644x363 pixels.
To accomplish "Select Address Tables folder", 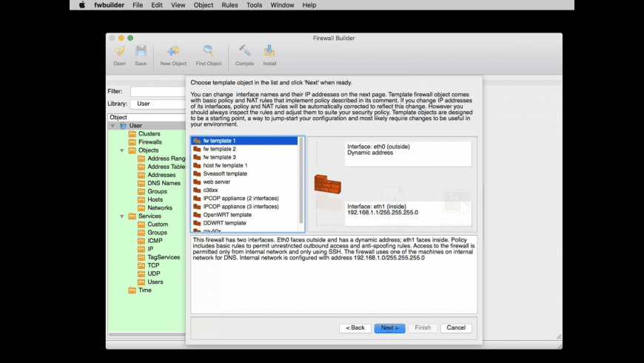I will (161, 167).
